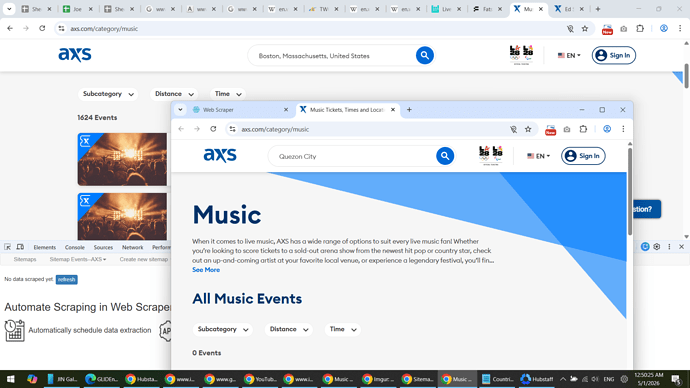Open the DevTools Elements tab
The width and height of the screenshot is (690, 388).
click(44, 247)
